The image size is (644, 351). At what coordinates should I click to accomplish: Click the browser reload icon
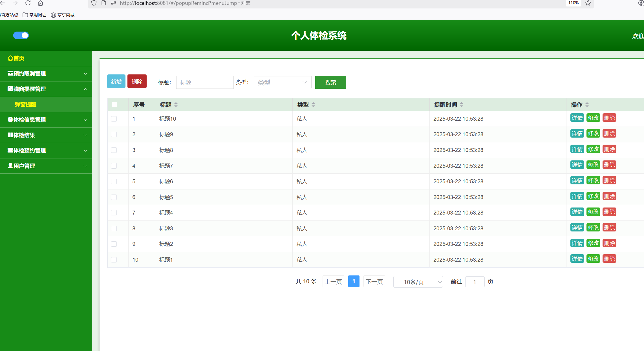[28, 3]
